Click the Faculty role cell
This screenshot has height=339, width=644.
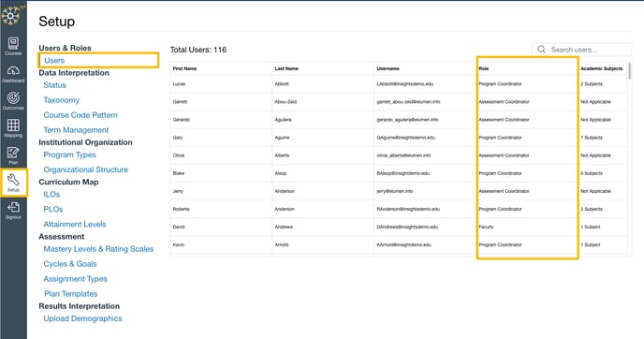point(486,227)
